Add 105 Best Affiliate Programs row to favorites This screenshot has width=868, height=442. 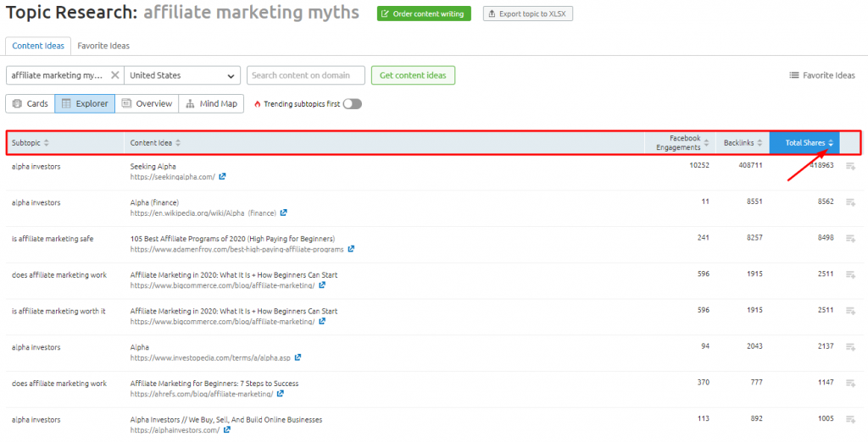[851, 239]
